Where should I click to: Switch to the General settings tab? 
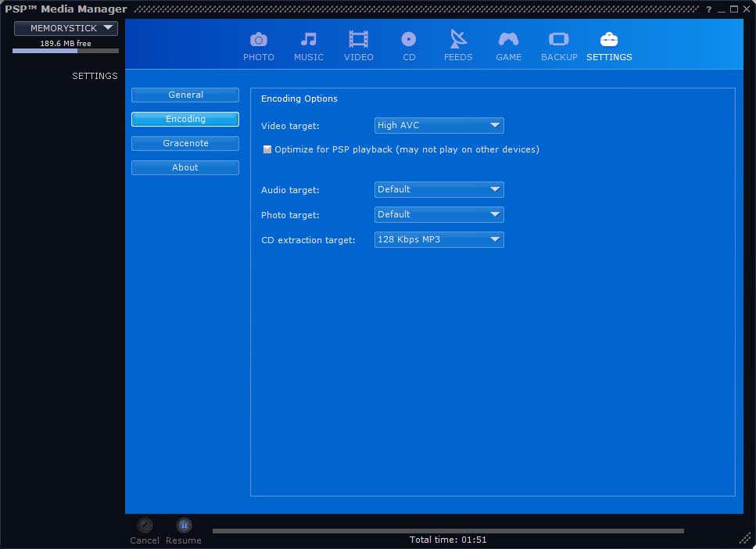coord(185,95)
